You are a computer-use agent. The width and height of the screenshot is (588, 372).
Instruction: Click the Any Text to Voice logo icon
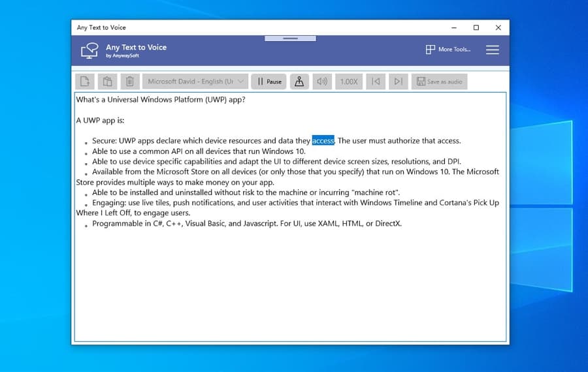point(89,50)
